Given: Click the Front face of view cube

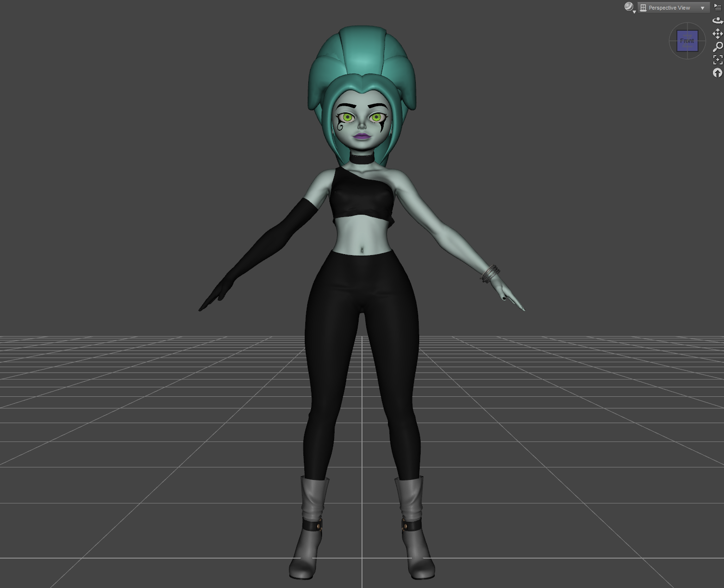Looking at the screenshot, I should click(687, 41).
